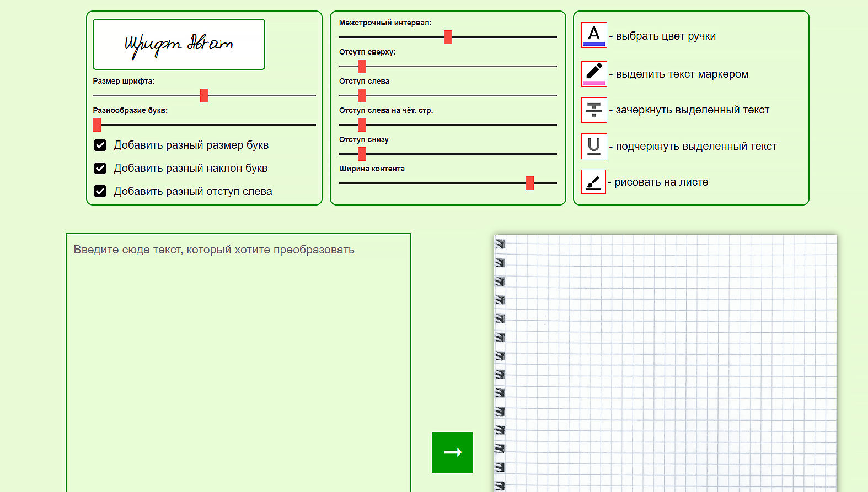Screen dimensions: 868x492
Task: Uncheck 'Добавить разный размер букв'
Action: [100, 145]
